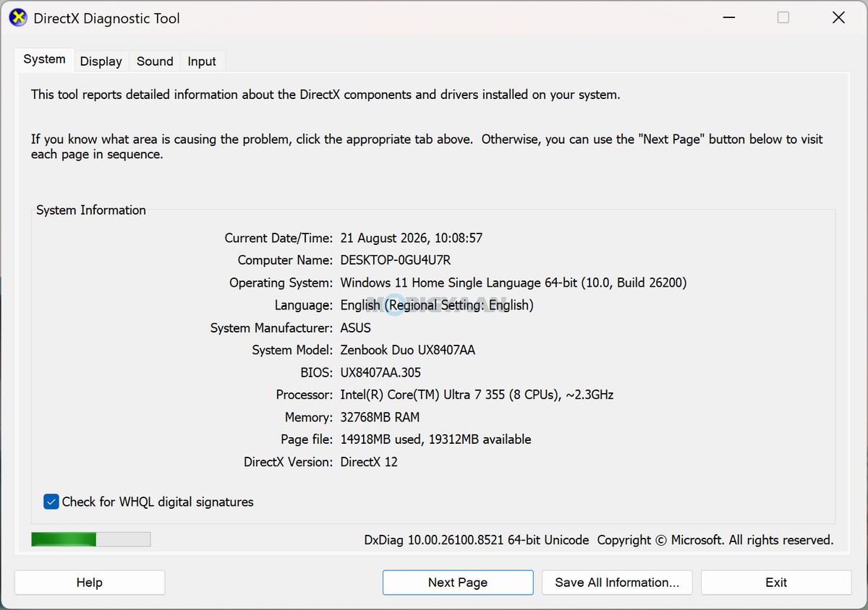The width and height of the screenshot is (868, 610).
Task: Click the Memory label
Action: [x=309, y=417]
